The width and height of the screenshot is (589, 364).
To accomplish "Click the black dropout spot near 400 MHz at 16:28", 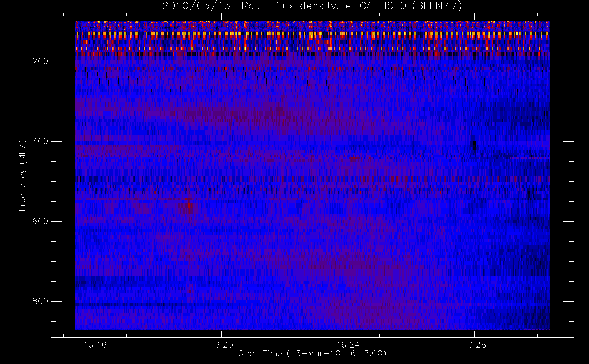I will point(474,145).
